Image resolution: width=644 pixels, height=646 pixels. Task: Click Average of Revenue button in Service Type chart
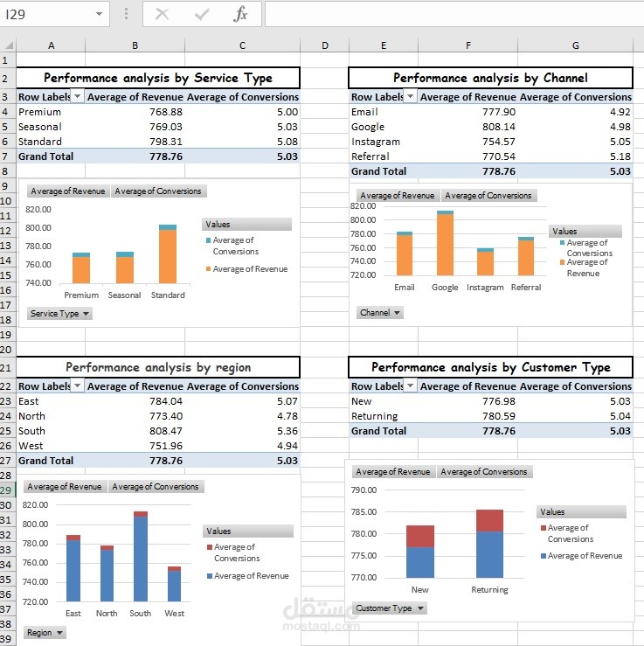pos(68,191)
